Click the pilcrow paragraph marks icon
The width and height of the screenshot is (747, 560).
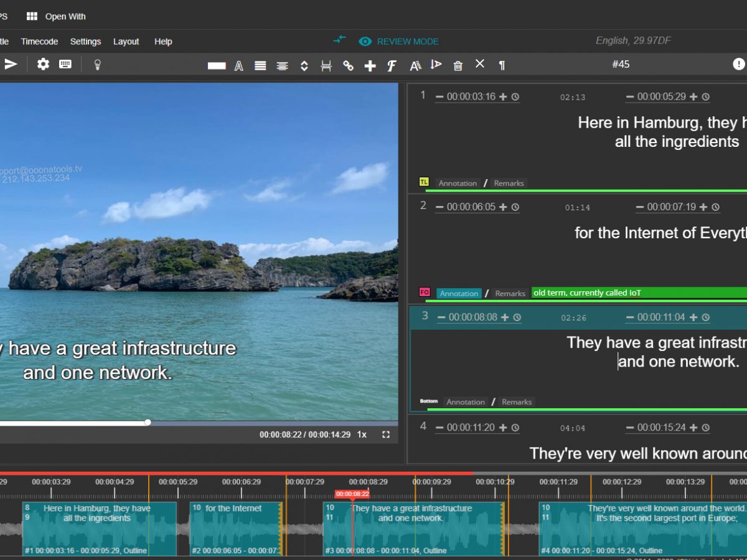pyautogui.click(x=502, y=65)
